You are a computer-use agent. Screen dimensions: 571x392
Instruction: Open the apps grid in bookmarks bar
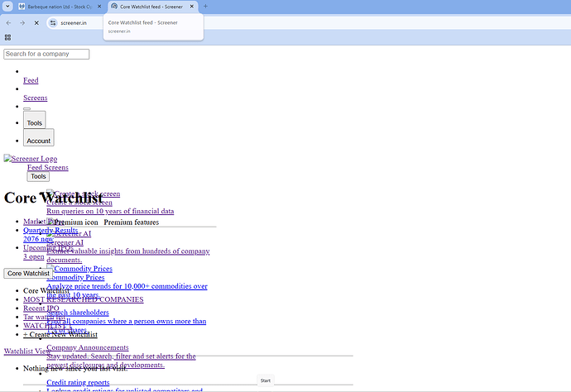7,37
